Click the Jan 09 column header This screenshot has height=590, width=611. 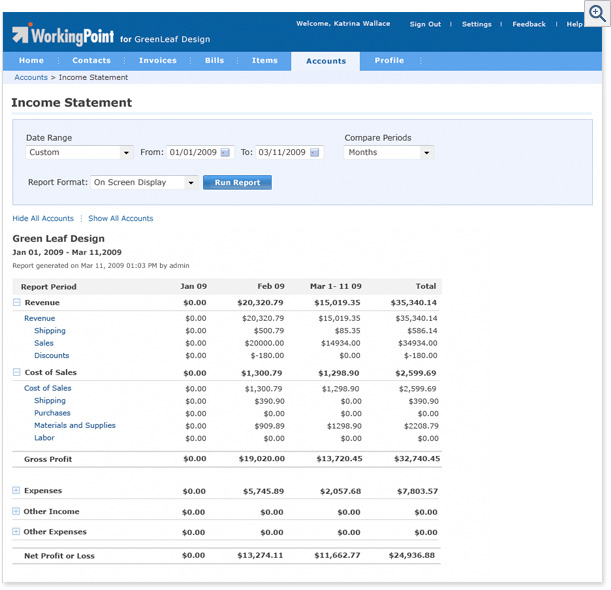pos(194,286)
